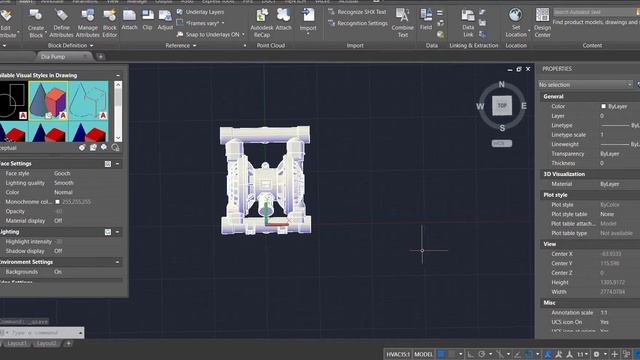
Task: Click the Type a command input field
Action: coord(42,333)
